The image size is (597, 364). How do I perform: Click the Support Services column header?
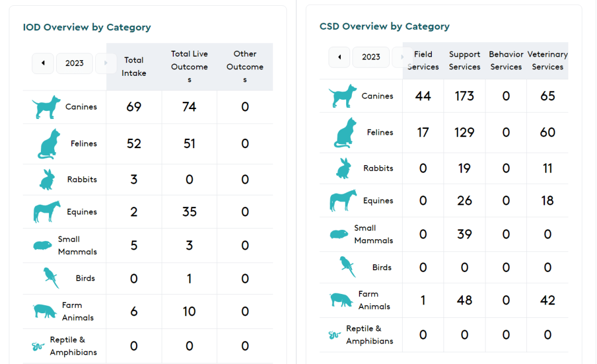coord(465,61)
